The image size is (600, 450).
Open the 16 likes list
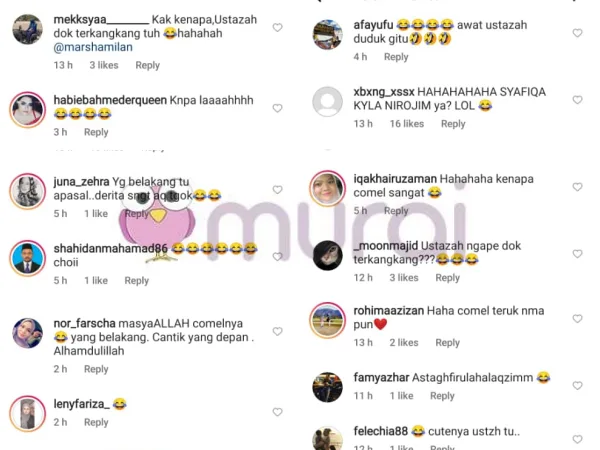point(407,124)
